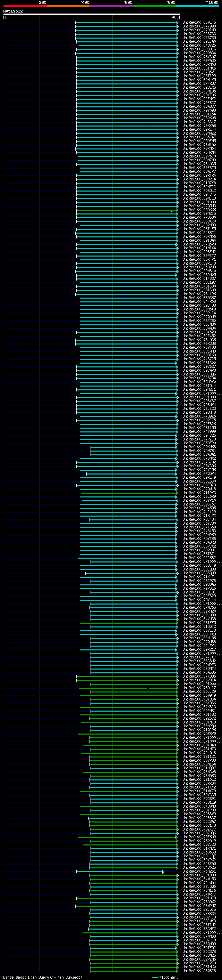Open UniRef100_A9PA30 hit
The image size is (222, 980).
(x=199, y=60)
